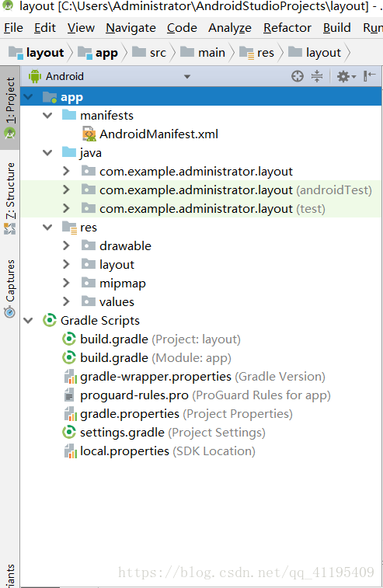Click the mipmap folder icon
This screenshot has width=383, height=588.
(x=89, y=283)
